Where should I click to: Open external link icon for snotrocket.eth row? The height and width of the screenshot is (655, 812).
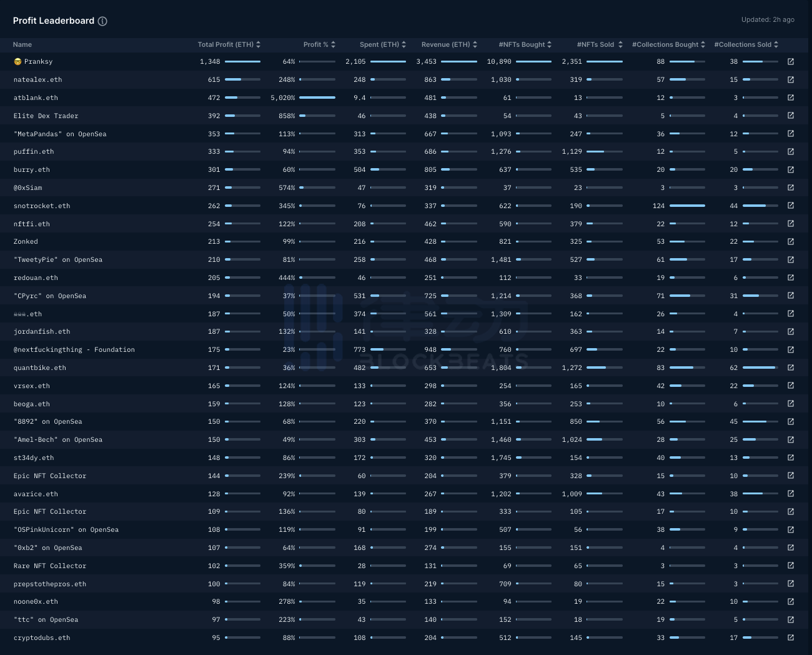791,206
